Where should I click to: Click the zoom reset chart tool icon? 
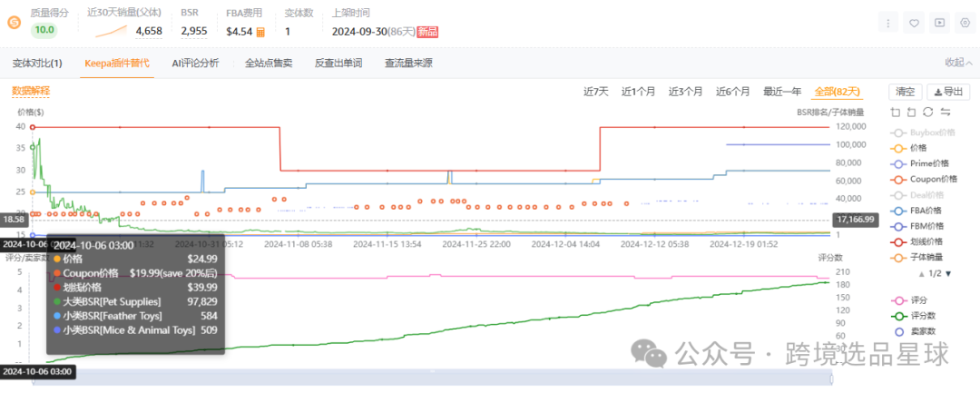(x=912, y=112)
